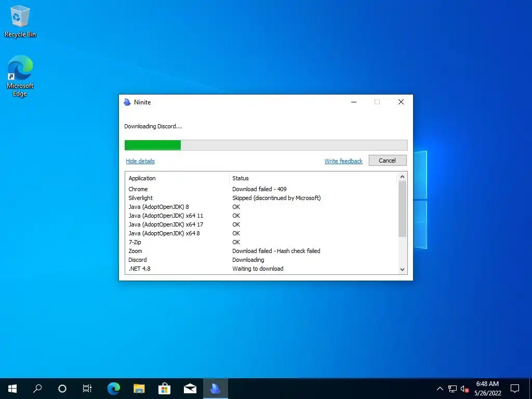
Task: Select the Chrome row
Action: (x=261, y=189)
